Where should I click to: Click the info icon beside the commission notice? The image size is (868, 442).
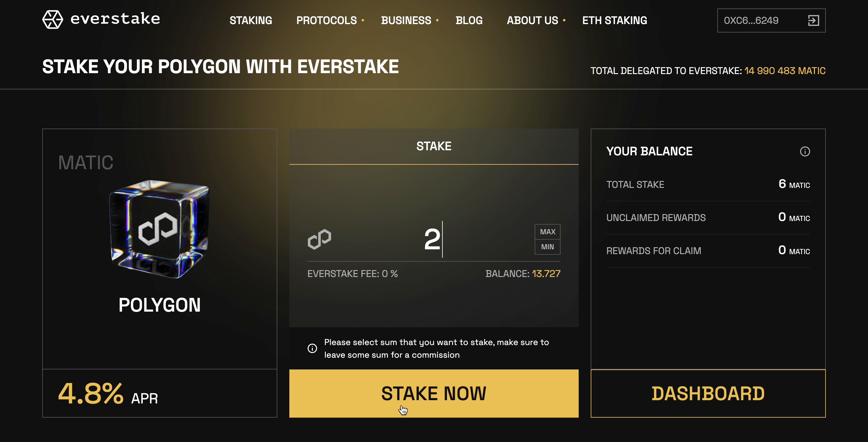point(312,348)
